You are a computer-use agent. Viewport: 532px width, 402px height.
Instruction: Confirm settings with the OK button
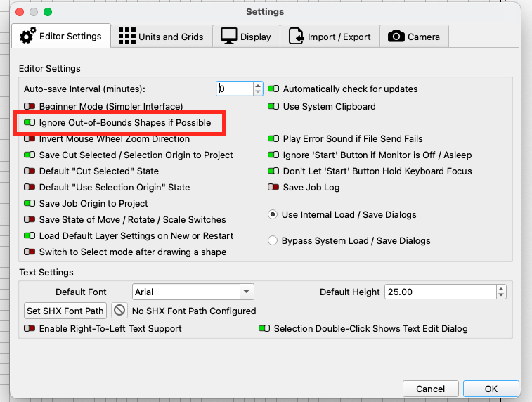pos(491,389)
